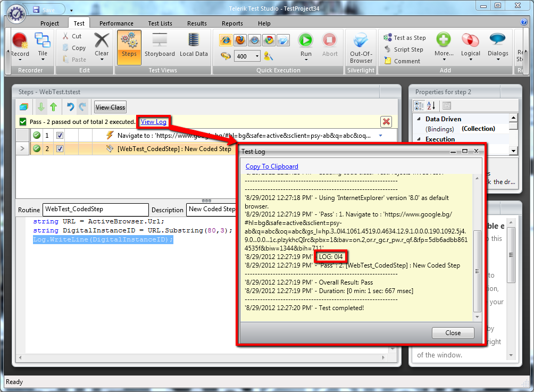Redo the last step change
This screenshot has height=392, width=534.
click(82, 107)
